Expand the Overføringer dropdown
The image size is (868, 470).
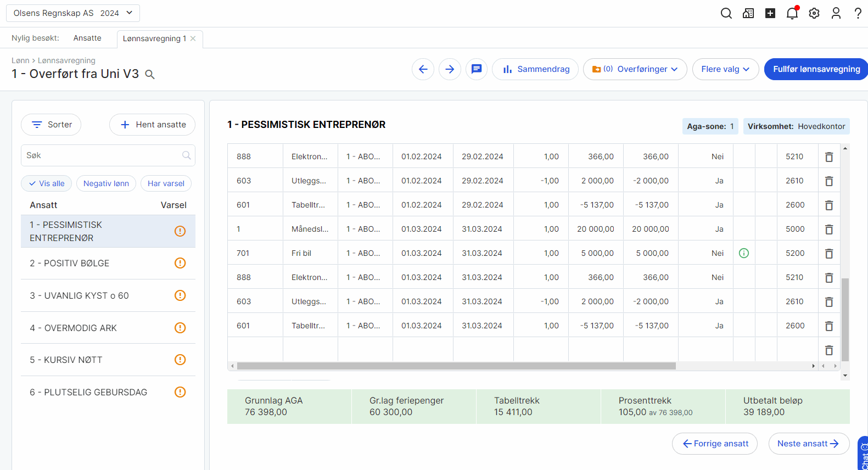coord(635,69)
